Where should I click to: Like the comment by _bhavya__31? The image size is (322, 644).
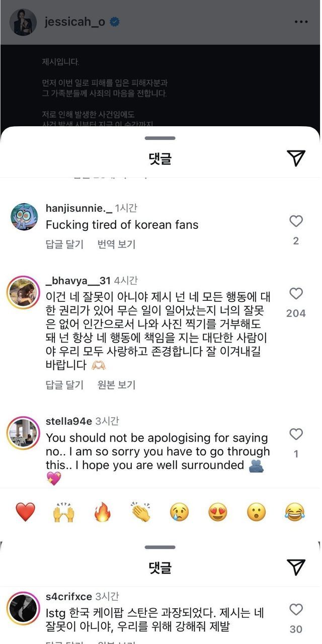pos(296,293)
